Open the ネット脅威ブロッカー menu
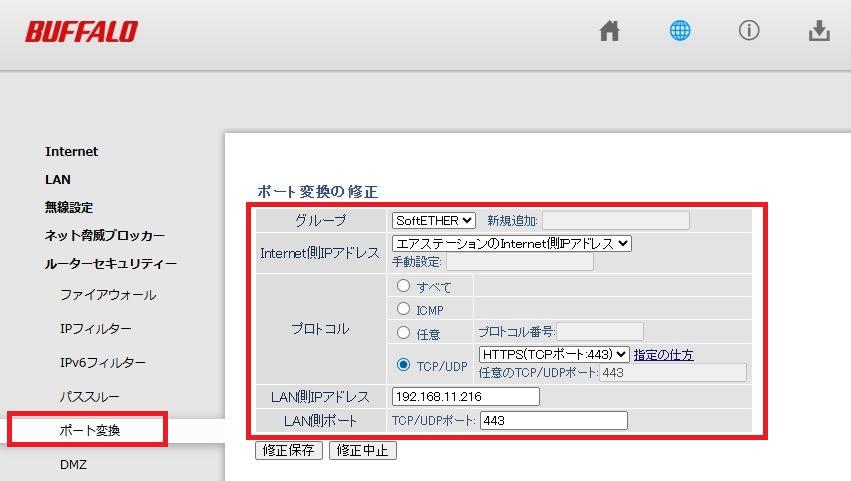The height and width of the screenshot is (481, 851). (105, 236)
